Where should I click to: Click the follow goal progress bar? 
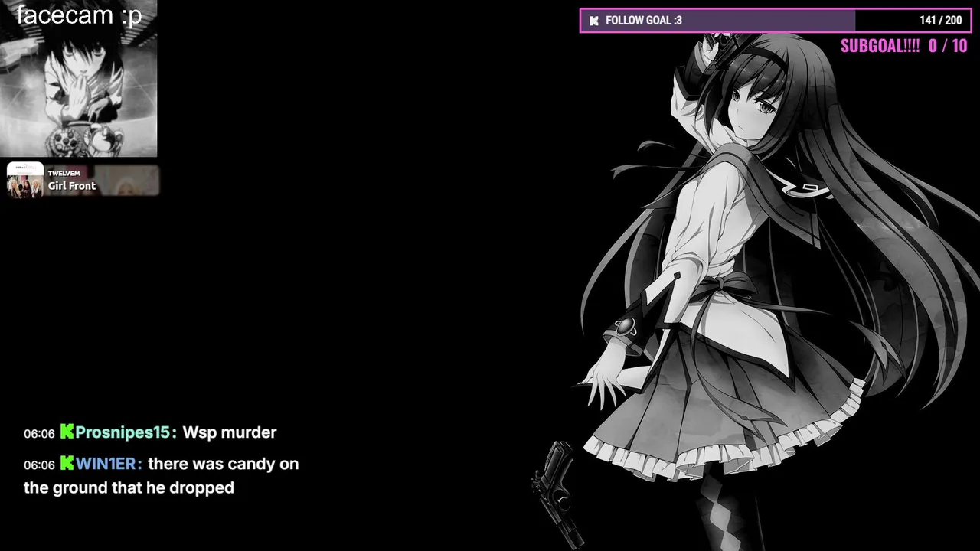click(776, 21)
